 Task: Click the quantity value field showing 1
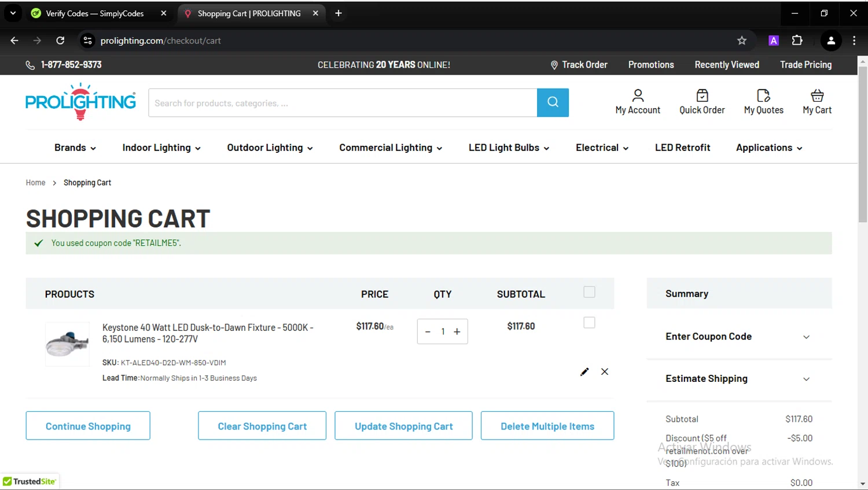[x=443, y=331]
